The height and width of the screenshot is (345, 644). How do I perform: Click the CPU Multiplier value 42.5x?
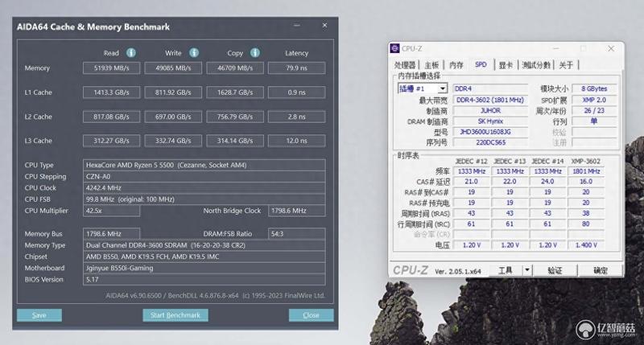111,211
